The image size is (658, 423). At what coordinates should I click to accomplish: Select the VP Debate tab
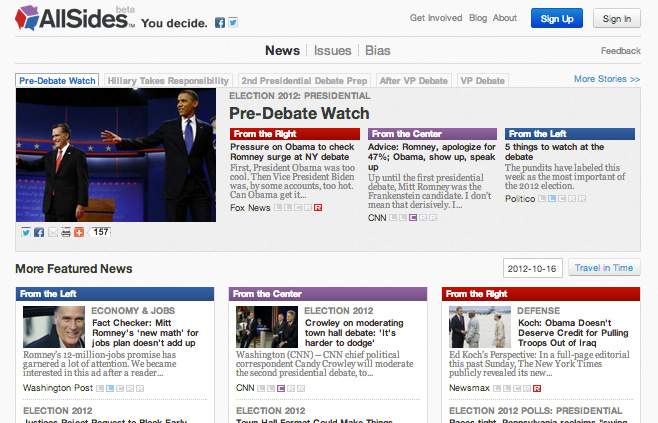click(x=483, y=81)
